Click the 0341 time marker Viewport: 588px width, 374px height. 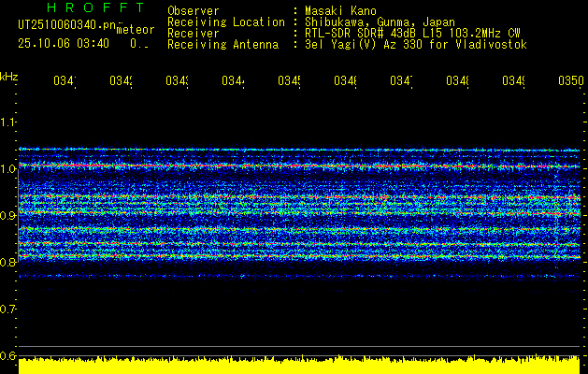[x=65, y=81]
